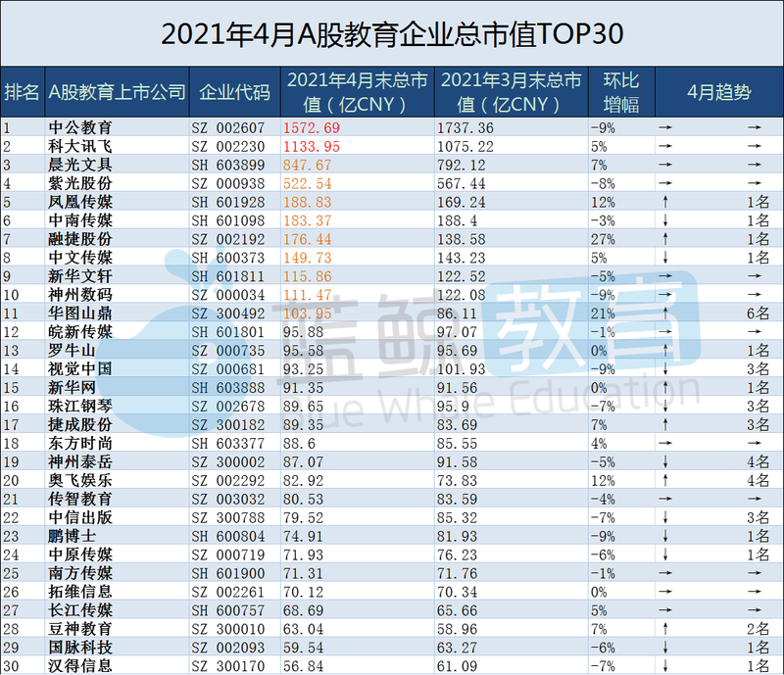Viewport: 784px width, 675px height.
Task: Click April market value 847.67
Action: (x=308, y=165)
